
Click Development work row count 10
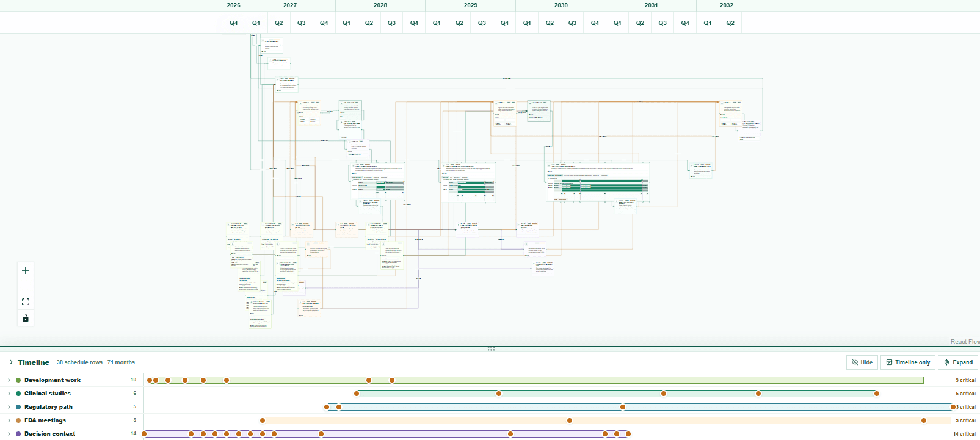[x=134, y=380]
